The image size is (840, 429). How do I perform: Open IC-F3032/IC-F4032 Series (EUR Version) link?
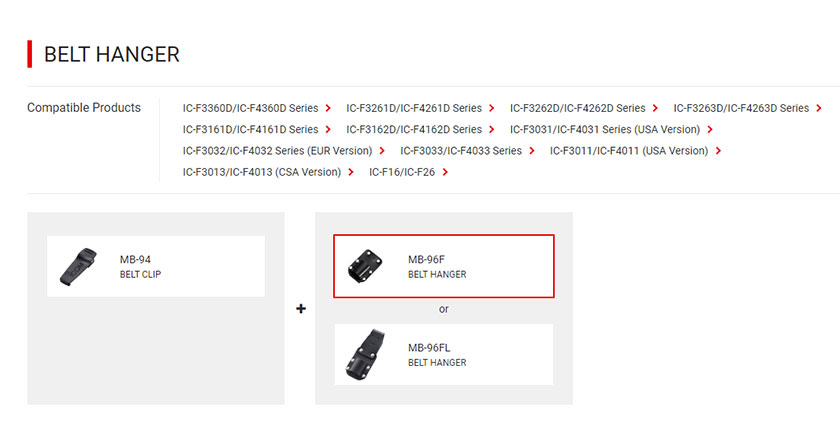(277, 151)
